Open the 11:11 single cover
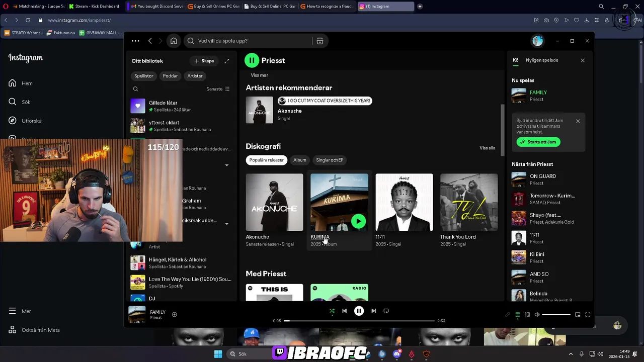644x362 pixels. click(x=404, y=202)
